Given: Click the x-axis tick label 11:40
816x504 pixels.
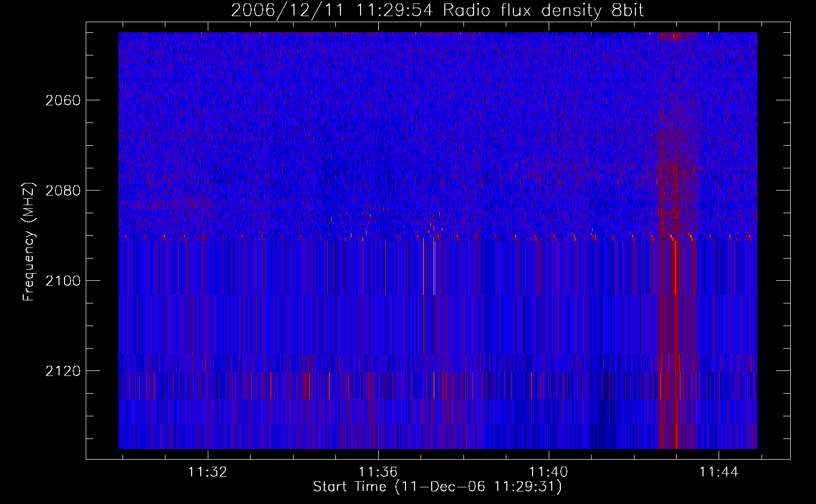Looking at the screenshot, I should [x=548, y=472].
